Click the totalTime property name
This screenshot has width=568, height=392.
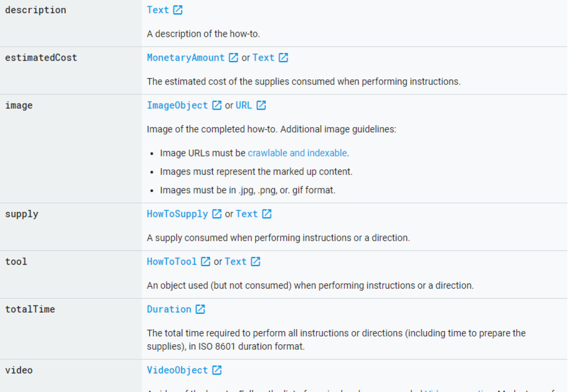tap(30, 309)
